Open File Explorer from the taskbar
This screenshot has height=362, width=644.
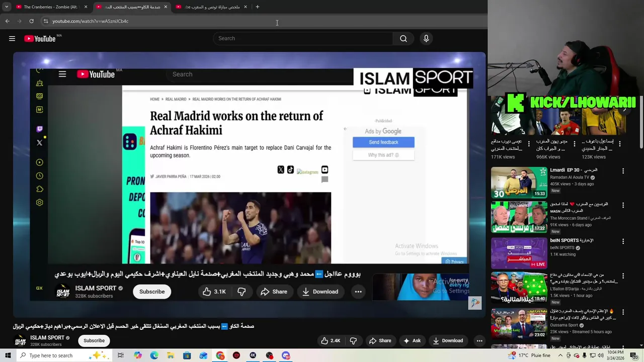tap(171, 355)
